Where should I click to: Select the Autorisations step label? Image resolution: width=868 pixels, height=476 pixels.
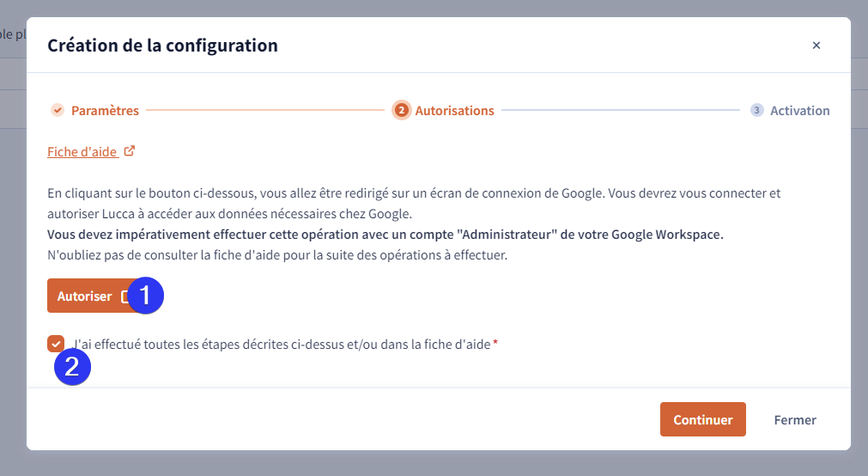454,111
